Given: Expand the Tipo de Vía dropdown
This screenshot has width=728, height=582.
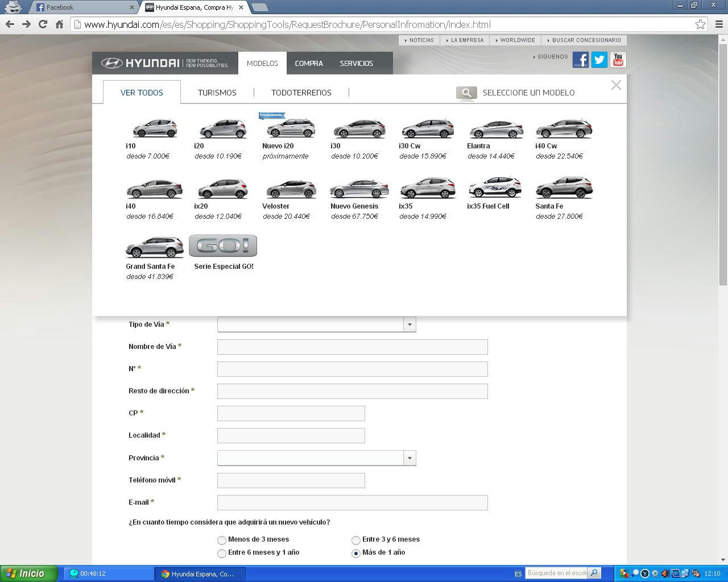Looking at the screenshot, I should (x=409, y=325).
